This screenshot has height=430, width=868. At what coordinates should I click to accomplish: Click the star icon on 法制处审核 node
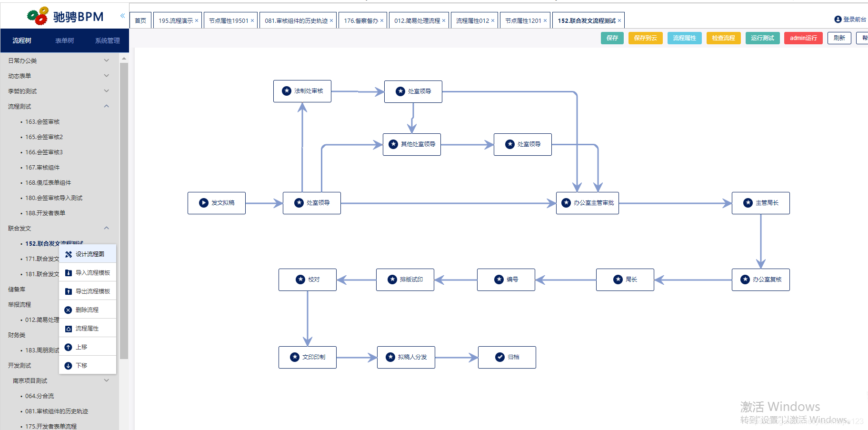(287, 91)
